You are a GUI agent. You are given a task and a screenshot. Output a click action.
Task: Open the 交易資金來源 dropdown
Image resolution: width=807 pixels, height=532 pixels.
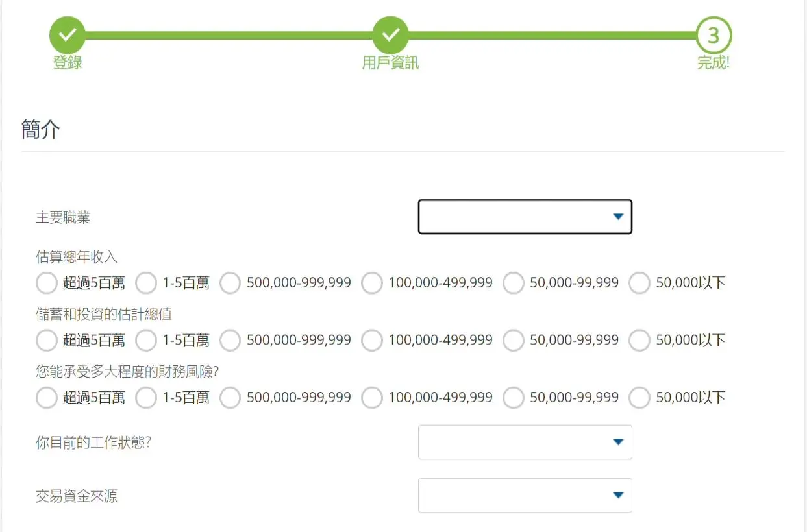tap(525, 496)
